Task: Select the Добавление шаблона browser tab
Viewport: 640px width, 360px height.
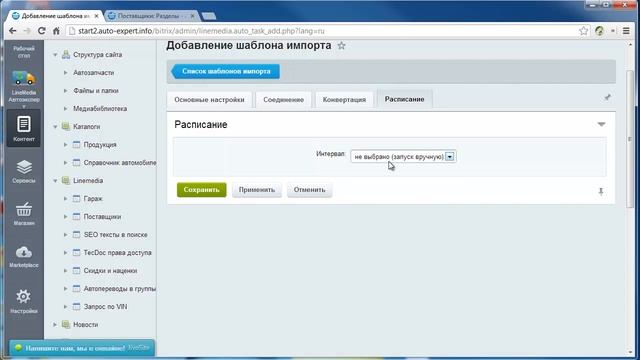Action: [x=55, y=16]
